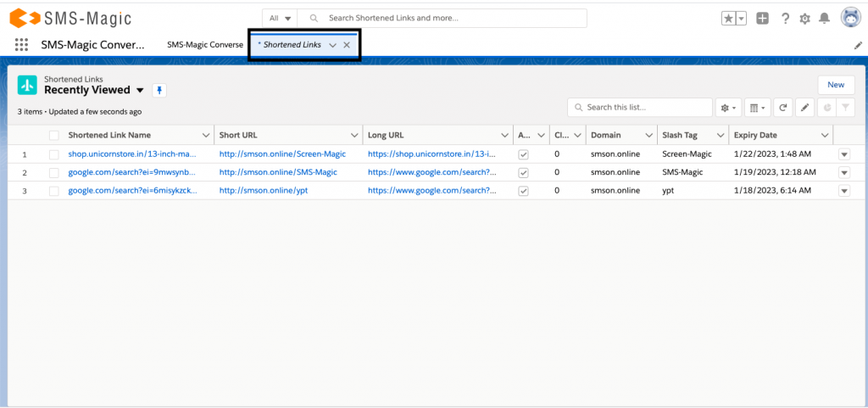The image size is (868, 408).
Task: Refresh the list view
Action: (x=782, y=108)
